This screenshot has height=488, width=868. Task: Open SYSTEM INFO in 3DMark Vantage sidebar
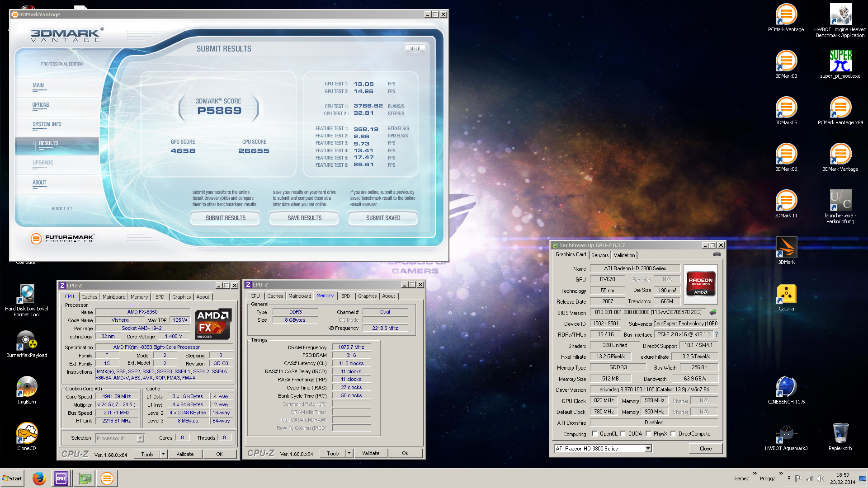[47, 125]
